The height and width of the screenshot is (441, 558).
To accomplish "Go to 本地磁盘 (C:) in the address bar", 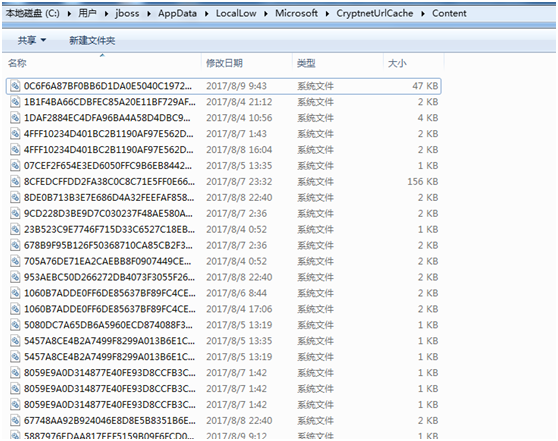I will 32,14.
